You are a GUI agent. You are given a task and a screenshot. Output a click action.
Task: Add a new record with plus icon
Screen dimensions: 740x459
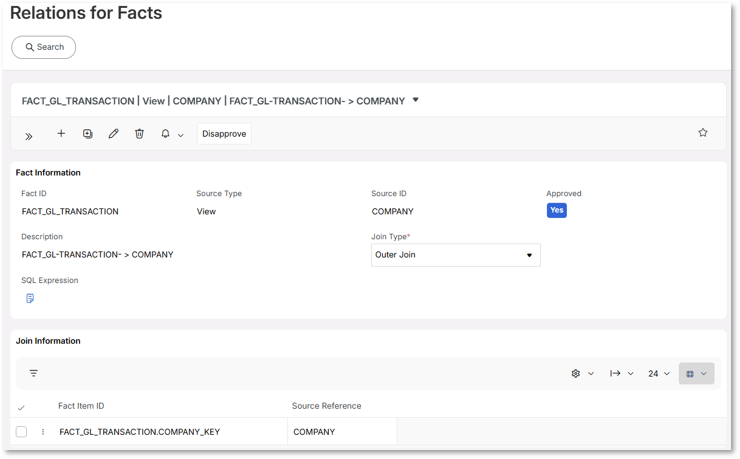pos(61,134)
